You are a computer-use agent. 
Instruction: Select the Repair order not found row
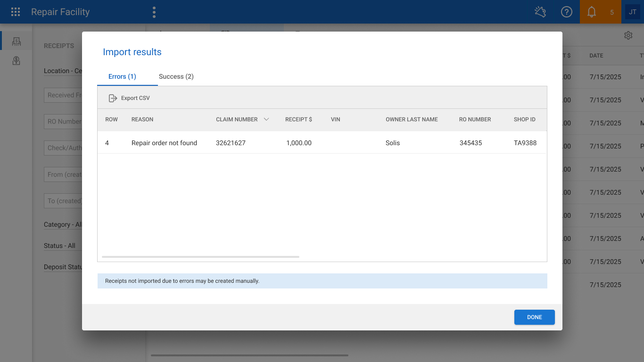click(x=322, y=143)
